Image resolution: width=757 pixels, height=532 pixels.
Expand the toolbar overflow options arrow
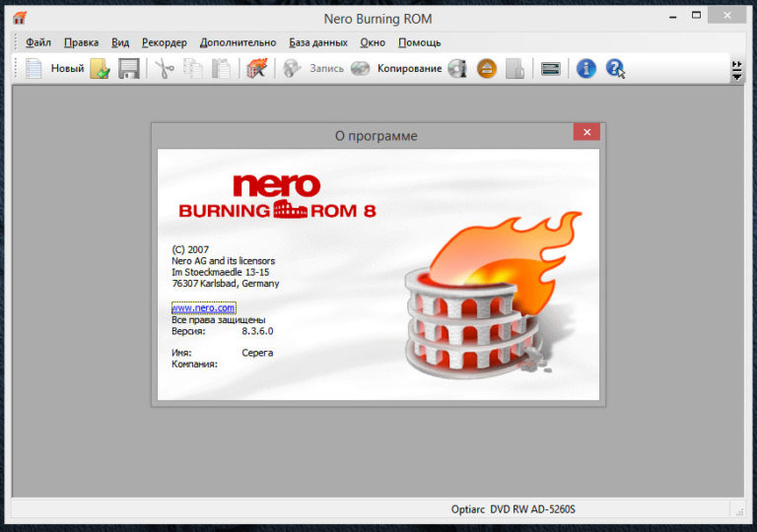736,71
